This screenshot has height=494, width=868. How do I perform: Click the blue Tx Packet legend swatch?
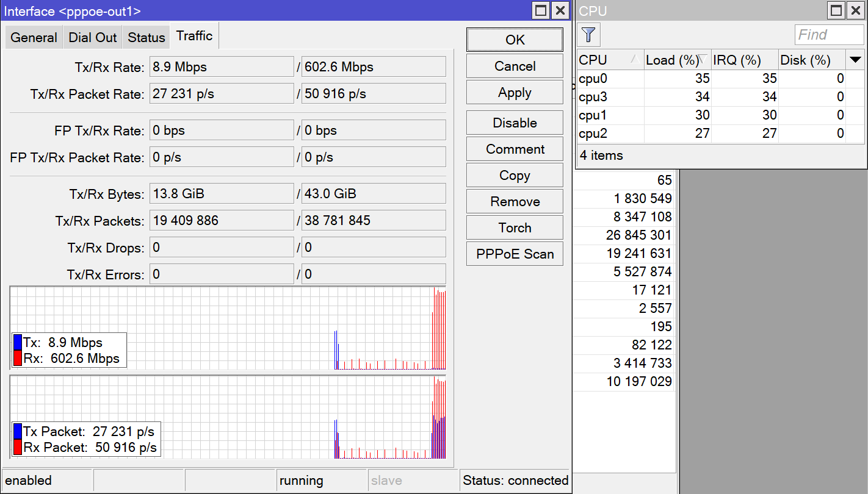click(x=18, y=431)
